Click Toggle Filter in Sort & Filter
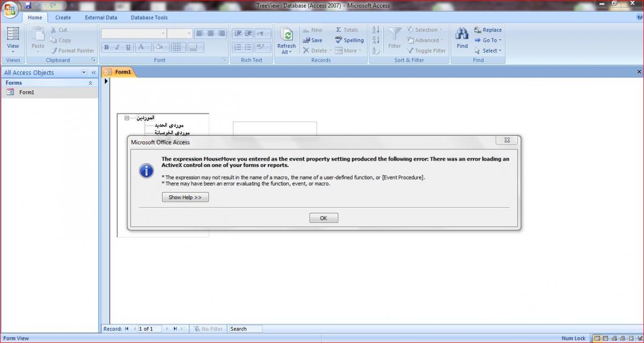 (426, 50)
